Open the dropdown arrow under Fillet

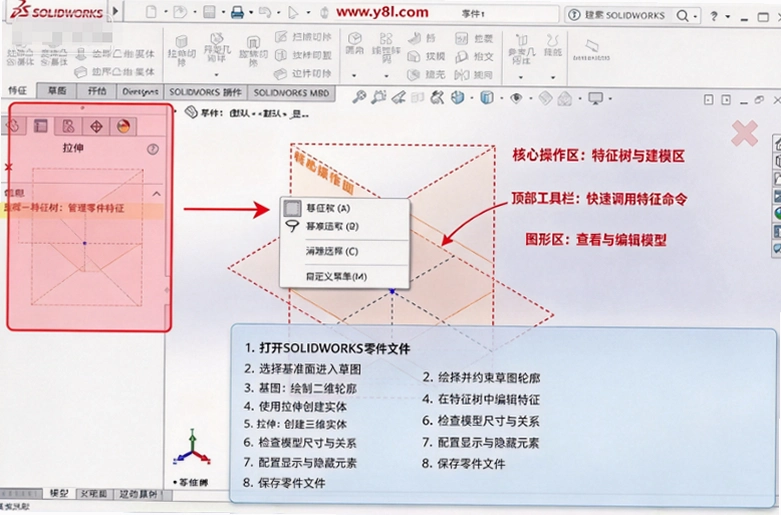tap(354, 76)
